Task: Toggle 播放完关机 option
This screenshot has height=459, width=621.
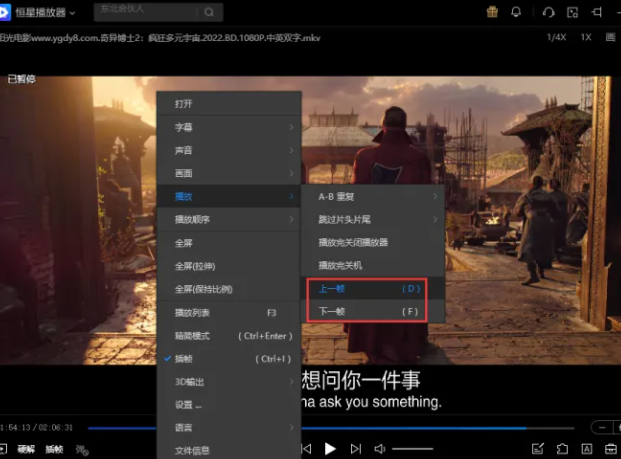Action: point(373,265)
